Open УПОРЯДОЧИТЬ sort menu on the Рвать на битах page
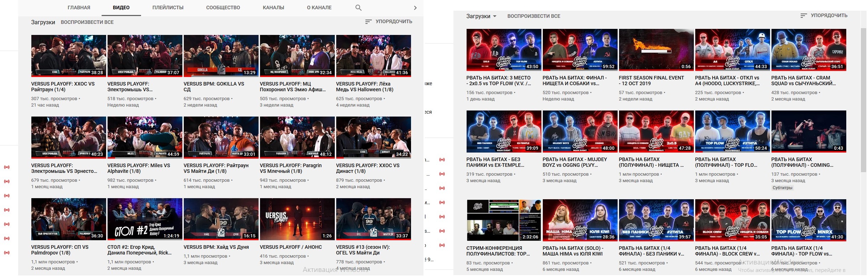This screenshot has height=278, width=868. (x=823, y=15)
